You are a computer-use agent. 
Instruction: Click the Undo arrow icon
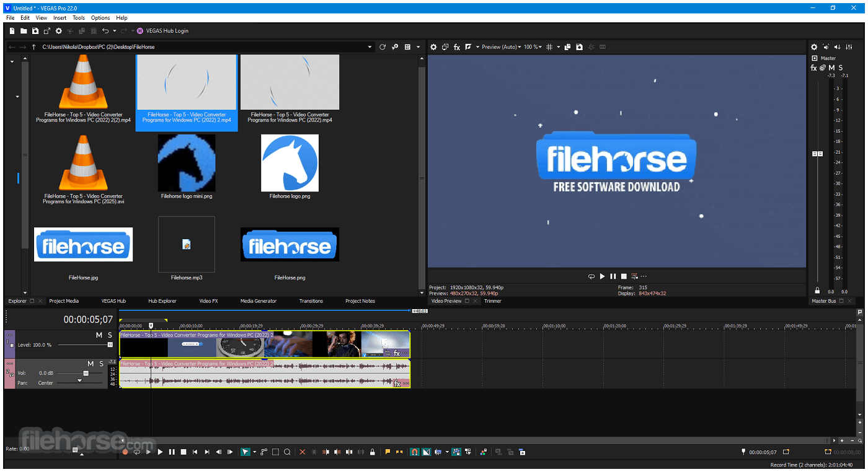tap(105, 31)
